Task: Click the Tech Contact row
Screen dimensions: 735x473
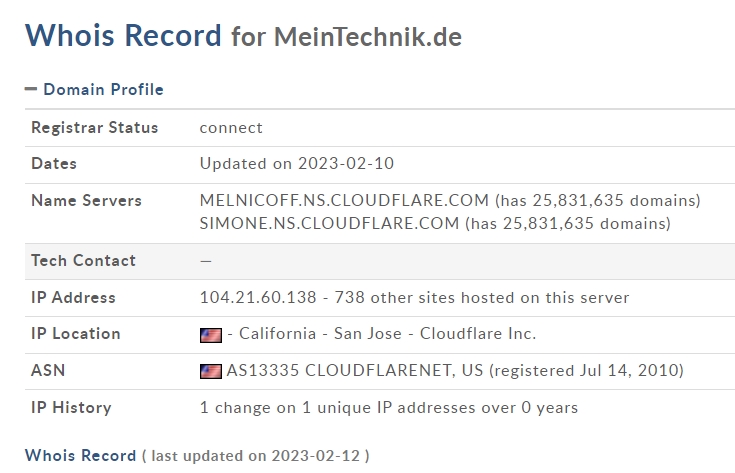Action: click(380, 261)
